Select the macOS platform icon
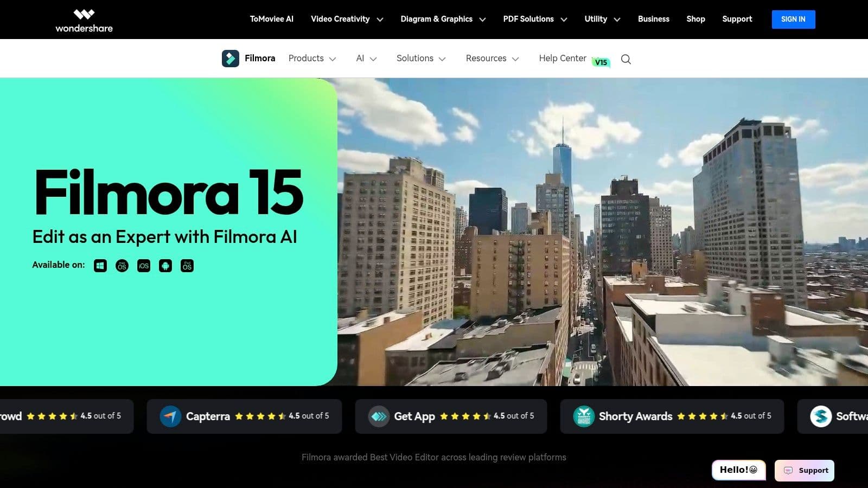Viewport: 868px width, 488px height. [x=122, y=265]
